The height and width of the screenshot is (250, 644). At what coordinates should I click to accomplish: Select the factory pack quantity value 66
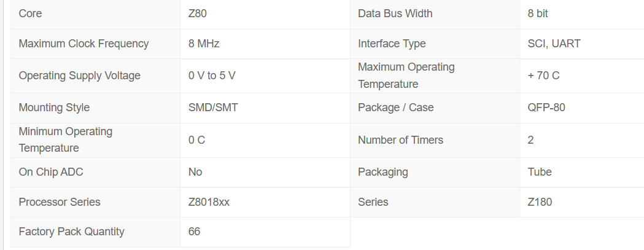point(194,232)
